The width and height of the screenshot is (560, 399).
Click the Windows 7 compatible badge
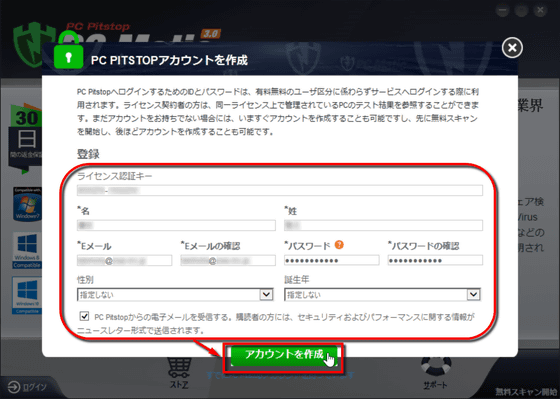point(27,204)
